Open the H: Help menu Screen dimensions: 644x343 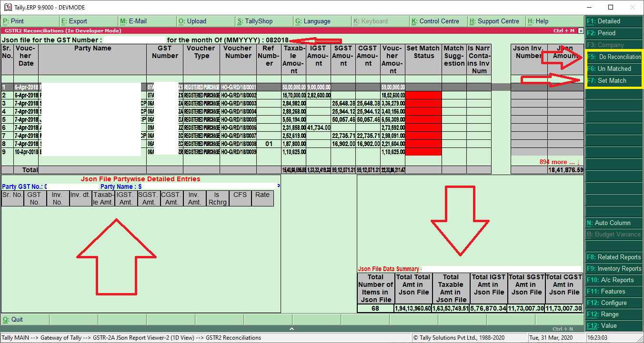pyautogui.click(x=555, y=21)
